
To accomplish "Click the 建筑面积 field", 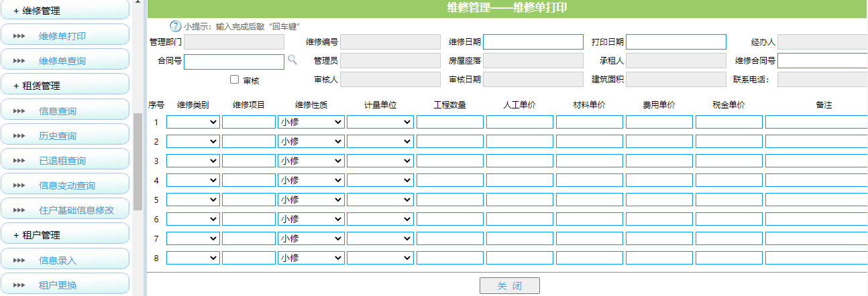I will (x=676, y=80).
